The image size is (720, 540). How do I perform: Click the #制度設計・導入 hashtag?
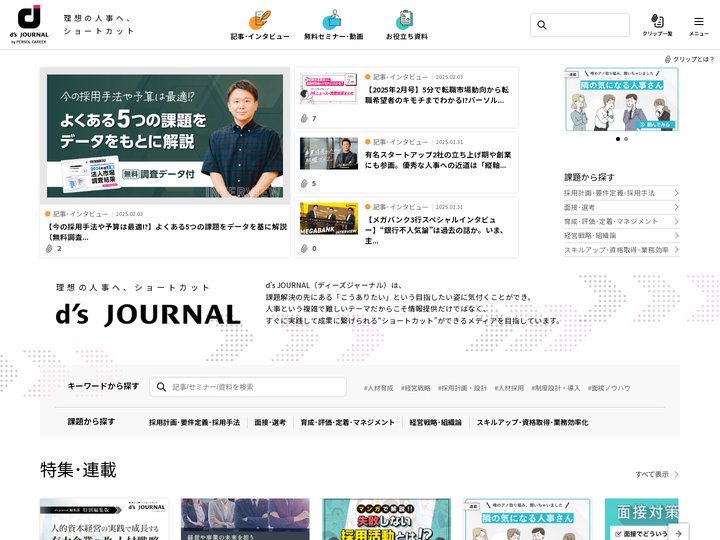tap(556, 388)
